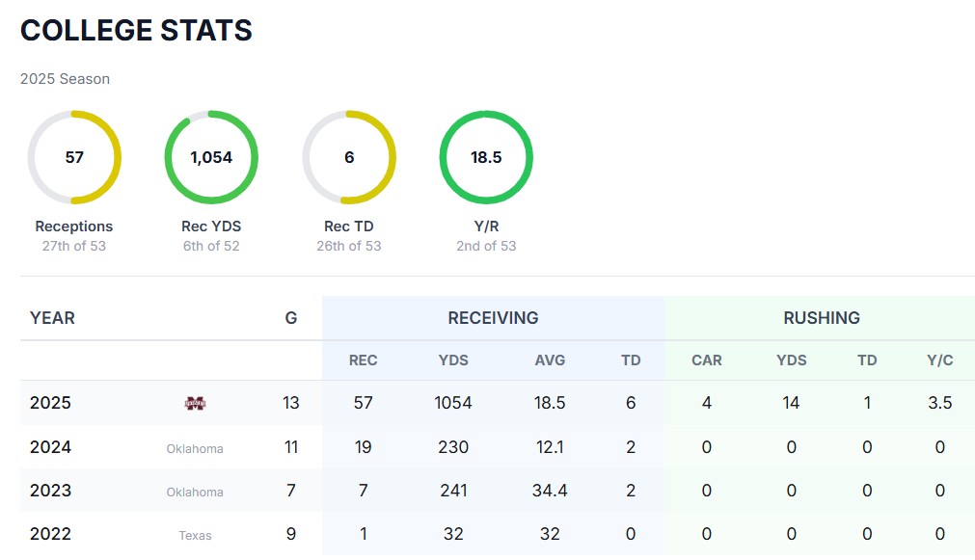Click the Texas team link for 2022
The image size is (975, 560).
[195, 535]
